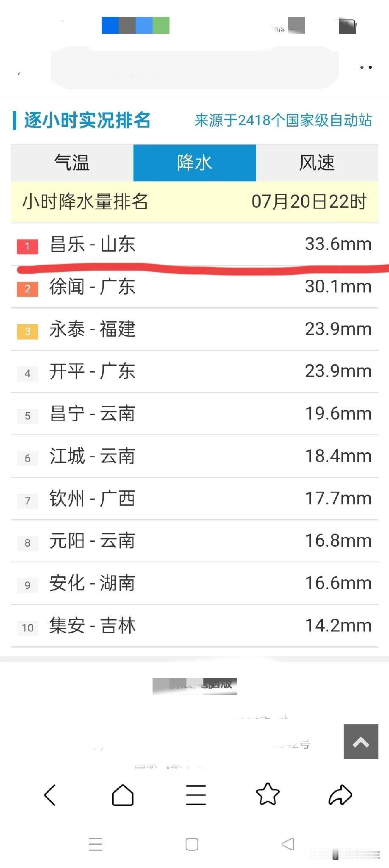
Task: Switch to the 气温 tab
Action: (72, 163)
